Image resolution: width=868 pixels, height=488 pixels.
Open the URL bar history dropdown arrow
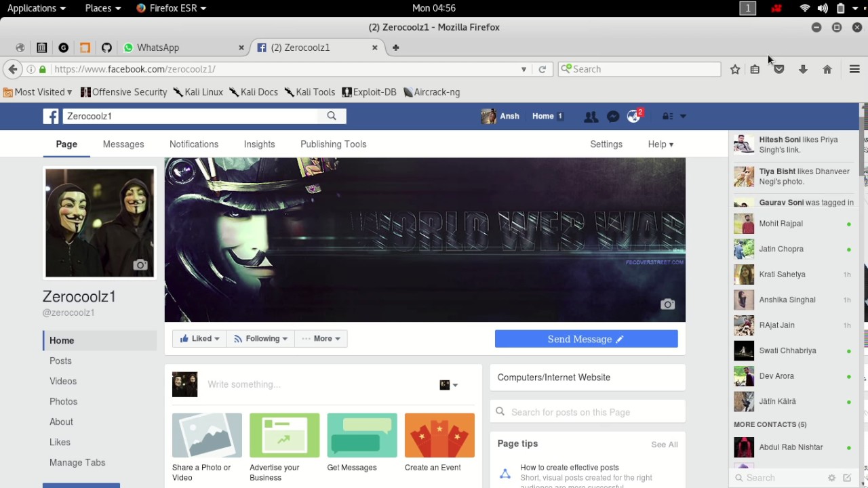point(524,69)
